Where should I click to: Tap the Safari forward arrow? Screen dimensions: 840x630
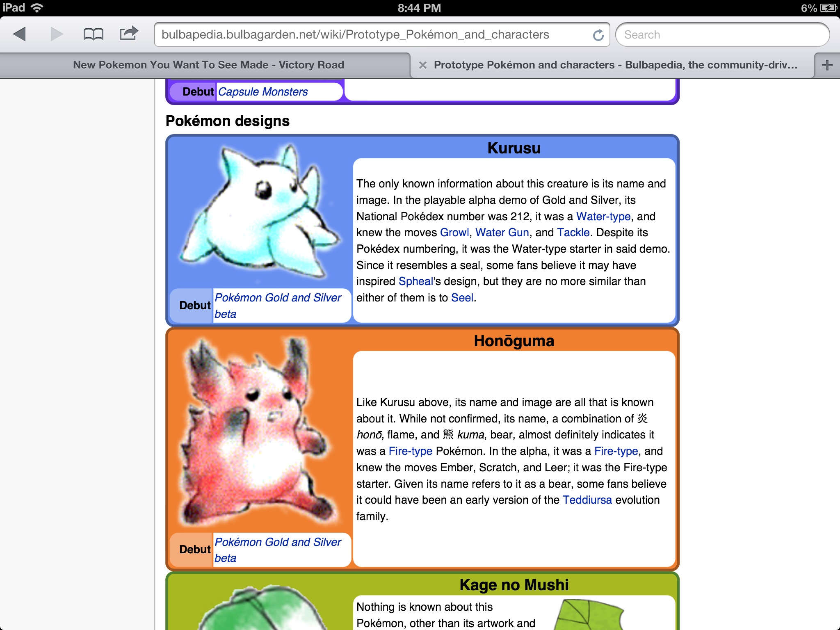(57, 34)
